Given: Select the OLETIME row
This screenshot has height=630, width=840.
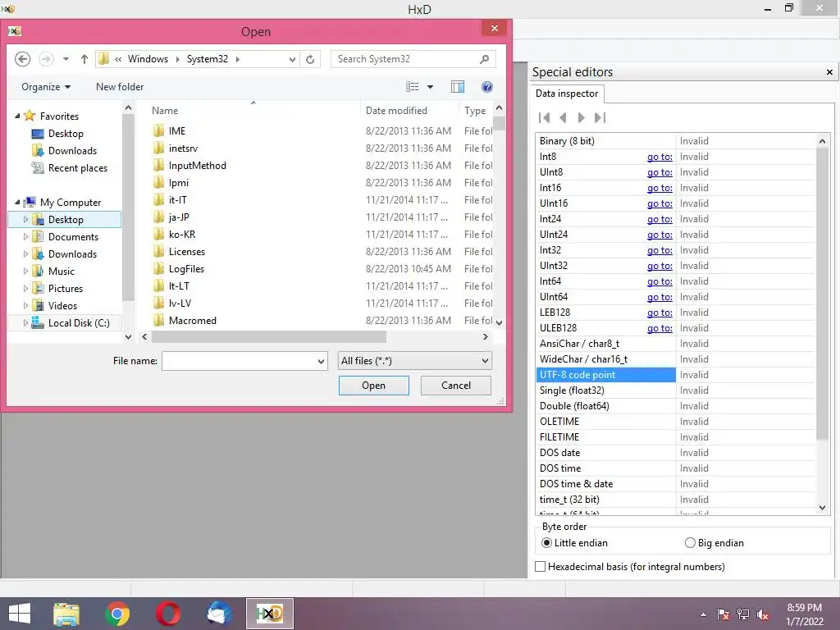Looking at the screenshot, I should point(675,421).
